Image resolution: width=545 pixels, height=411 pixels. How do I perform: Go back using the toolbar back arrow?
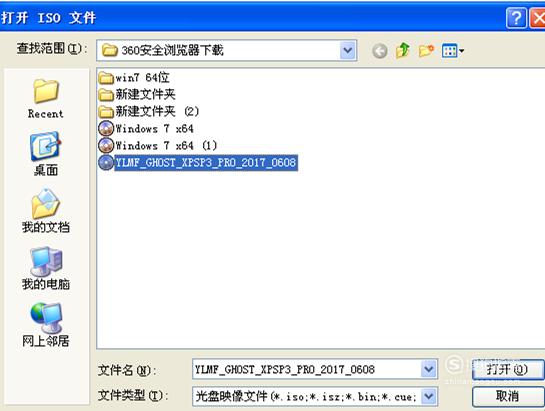point(380,51)
